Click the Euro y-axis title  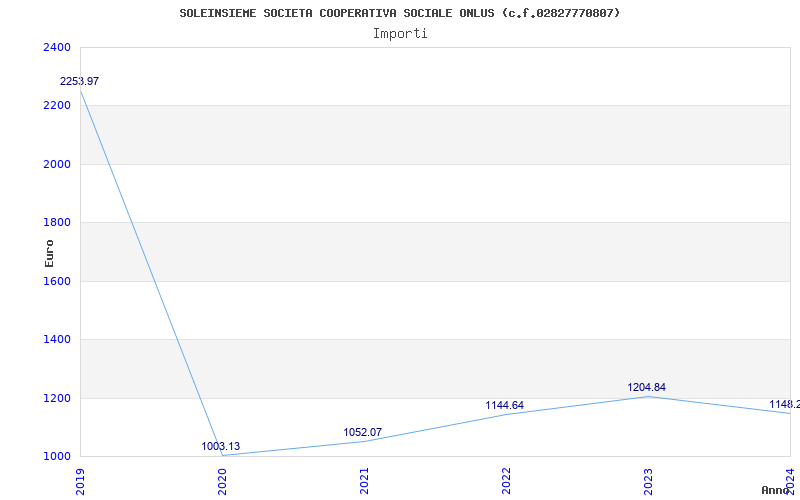click(49, 254)
